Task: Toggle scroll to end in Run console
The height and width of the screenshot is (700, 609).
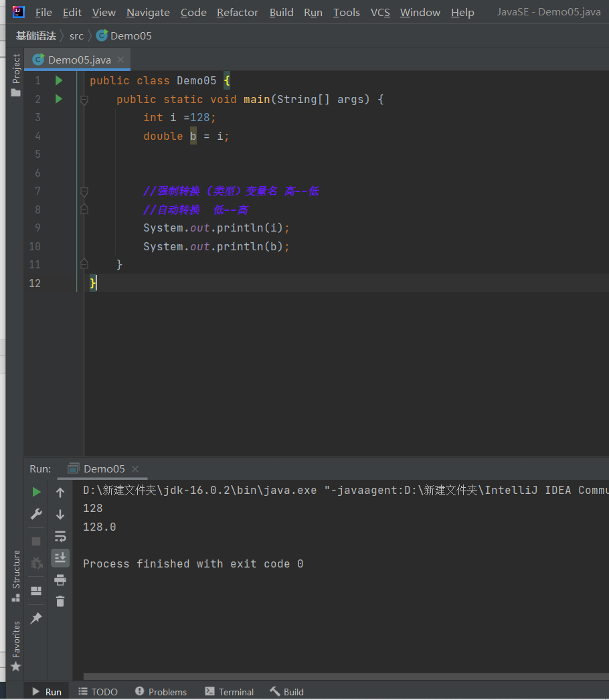Action: 60,557
